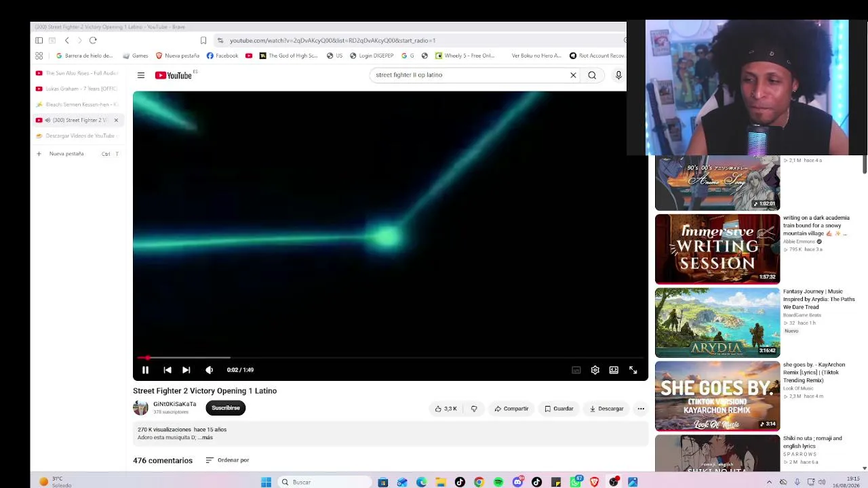Bookmark this page icon in address bar
This screenshot has width=868, height=488.
203,41
